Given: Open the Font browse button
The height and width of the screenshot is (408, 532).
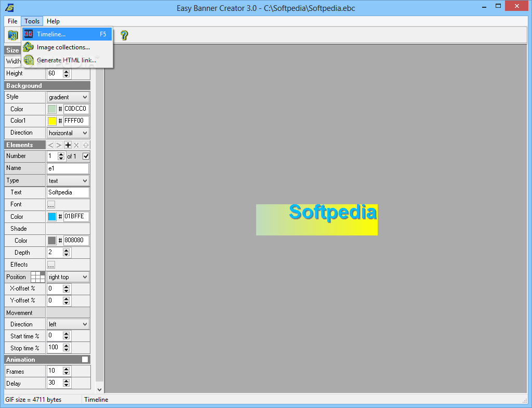Looking at the screenshot, I should [51, 205].
